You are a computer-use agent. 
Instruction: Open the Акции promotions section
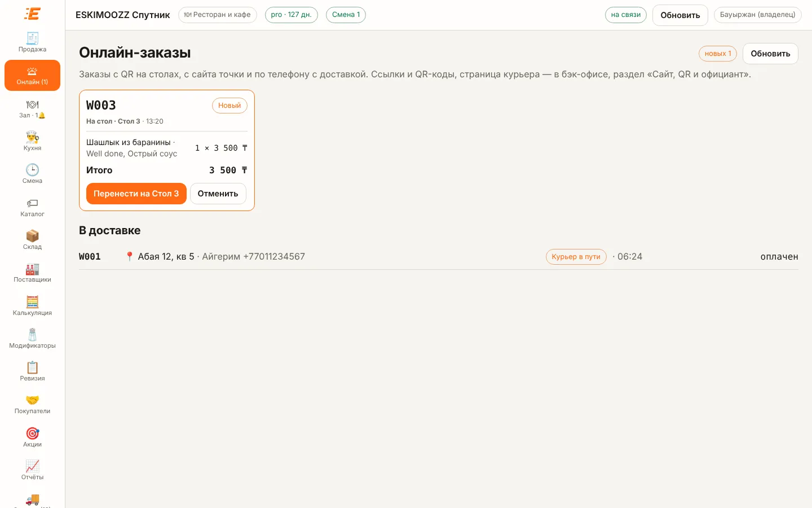32,437
